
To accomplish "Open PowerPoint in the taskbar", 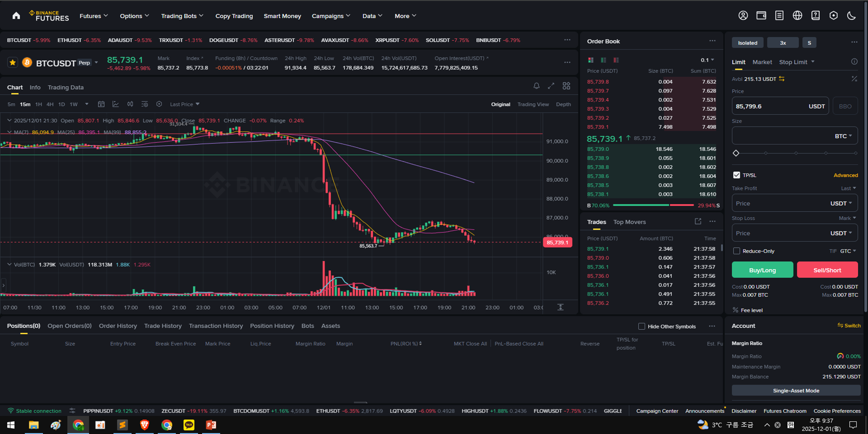I will point(211,425).
